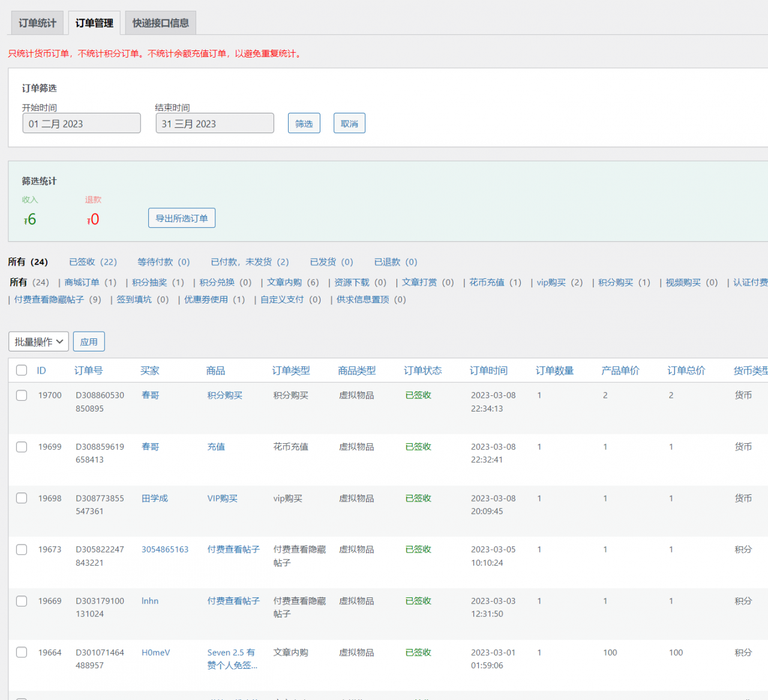Image resolution: width=768 pixels, height=700 pixels.
Task: Sort by the ID column header
Action: [x=41, y=371]
